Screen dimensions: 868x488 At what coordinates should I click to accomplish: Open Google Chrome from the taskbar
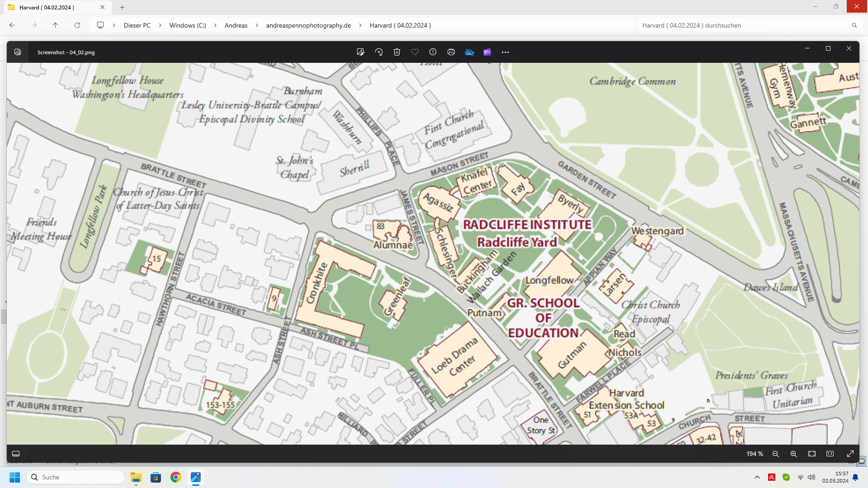point(175,477)
